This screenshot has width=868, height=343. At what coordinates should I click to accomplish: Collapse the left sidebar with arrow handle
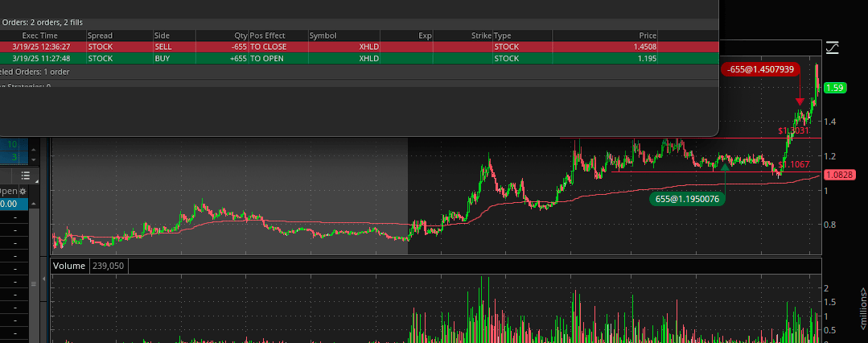click(43, 280)
